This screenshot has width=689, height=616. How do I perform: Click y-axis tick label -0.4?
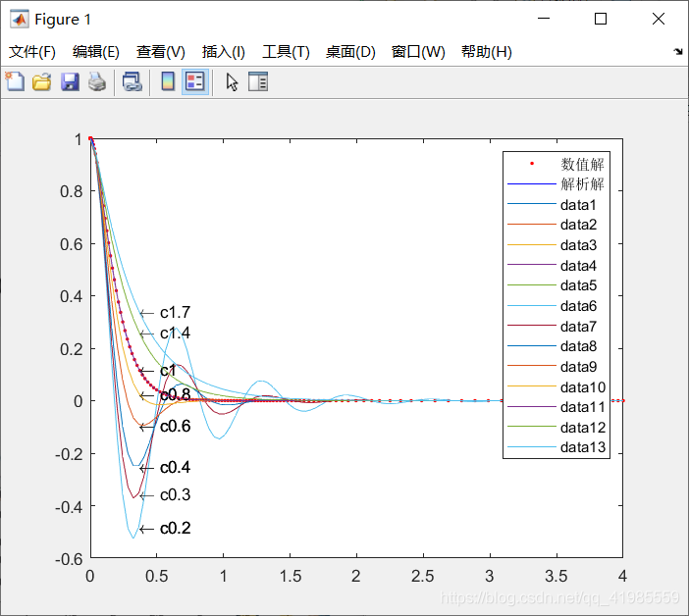pyautogui.click(x=69, y=507)
